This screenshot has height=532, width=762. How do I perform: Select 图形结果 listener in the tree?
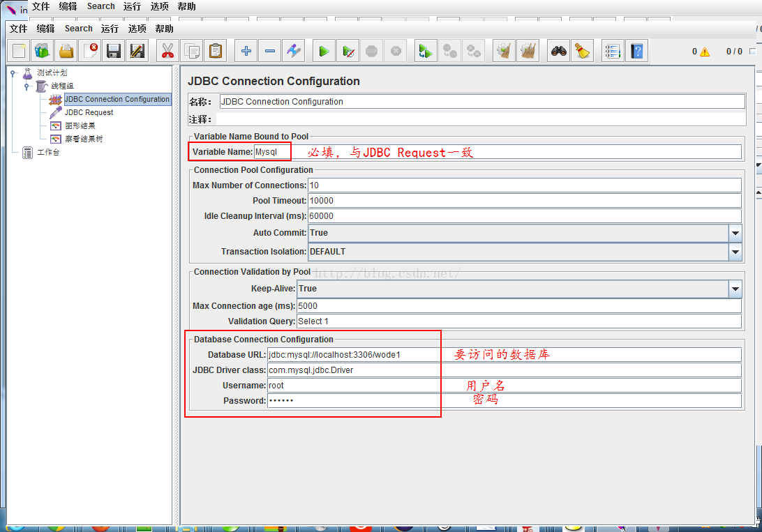coord(80,126)
